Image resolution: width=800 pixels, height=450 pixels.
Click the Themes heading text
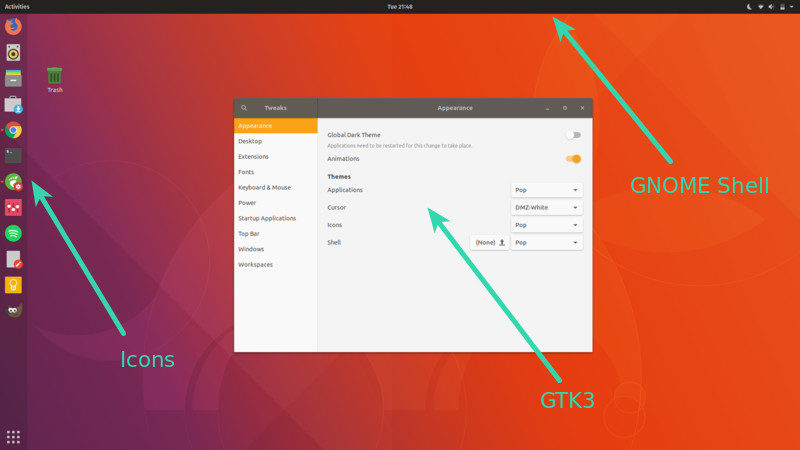point(339,177)
